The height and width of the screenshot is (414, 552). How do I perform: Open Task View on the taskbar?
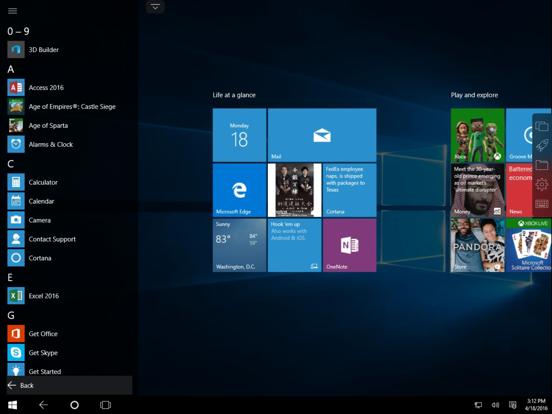click(x=105, y=405)
